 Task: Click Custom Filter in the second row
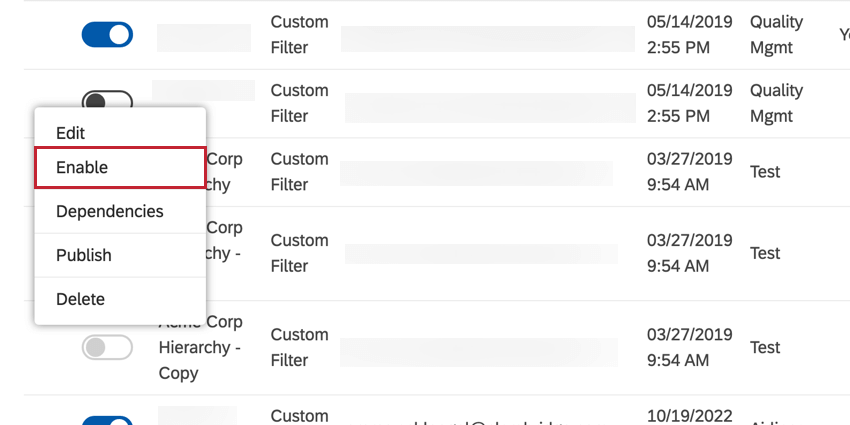point(299,103)
